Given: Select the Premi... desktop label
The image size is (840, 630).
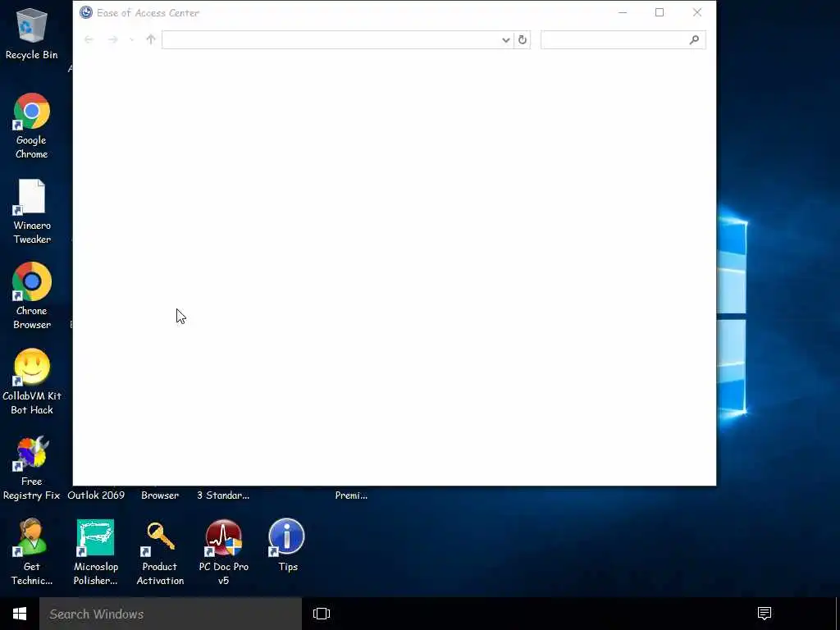Looking at the screenshot, I should point(351,495).
